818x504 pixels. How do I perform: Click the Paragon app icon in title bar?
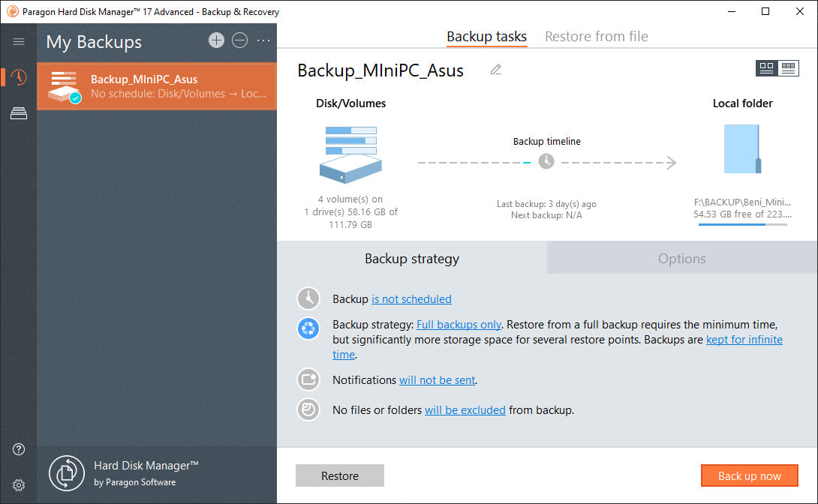(x=13, y=11)
